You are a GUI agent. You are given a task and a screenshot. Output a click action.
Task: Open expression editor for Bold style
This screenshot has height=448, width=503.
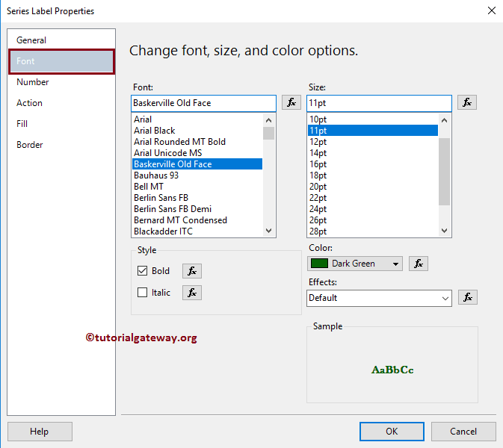192,271
